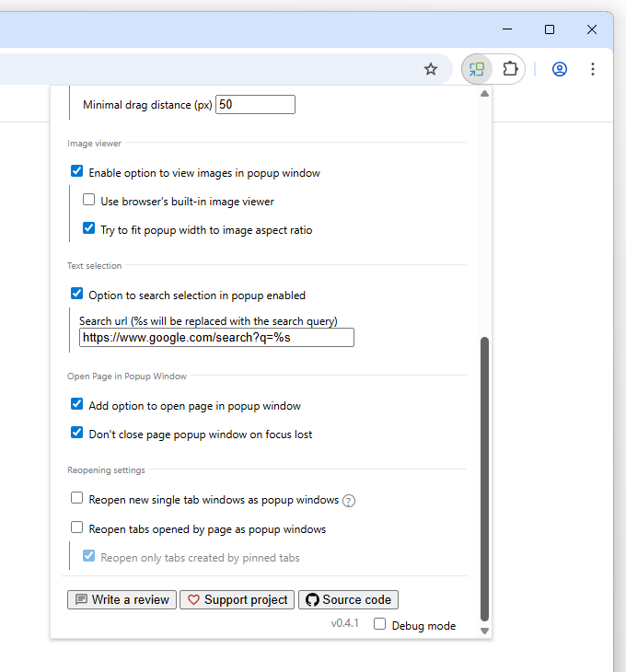Enable Reopen new single tab windows option

coord(76,498)
